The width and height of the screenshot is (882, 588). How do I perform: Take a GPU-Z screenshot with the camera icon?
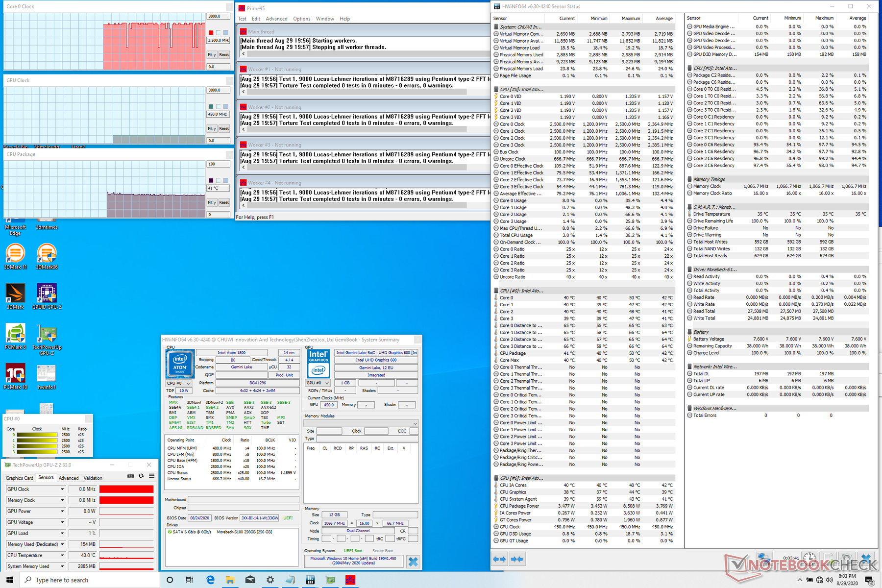click(130, 476)
